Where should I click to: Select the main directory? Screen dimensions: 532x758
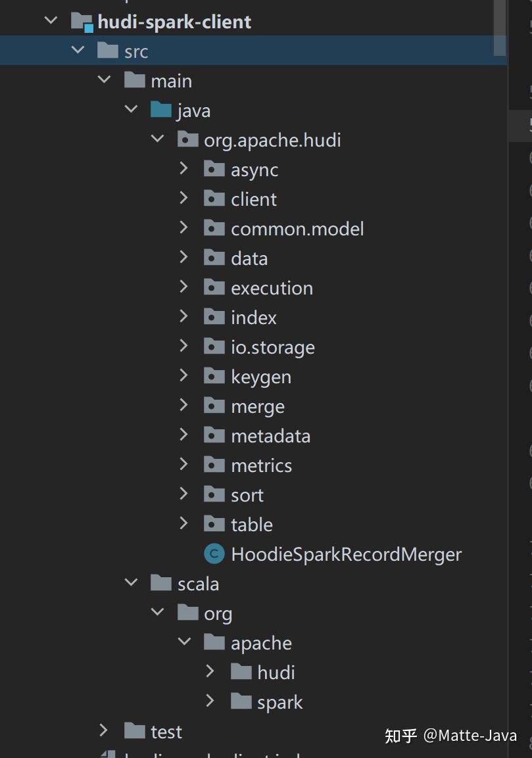click(171, 81)
